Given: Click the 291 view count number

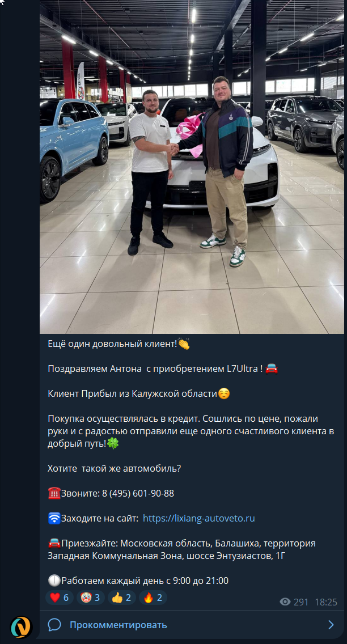Looking at the screenshot, I should click(x=301, y=602).
